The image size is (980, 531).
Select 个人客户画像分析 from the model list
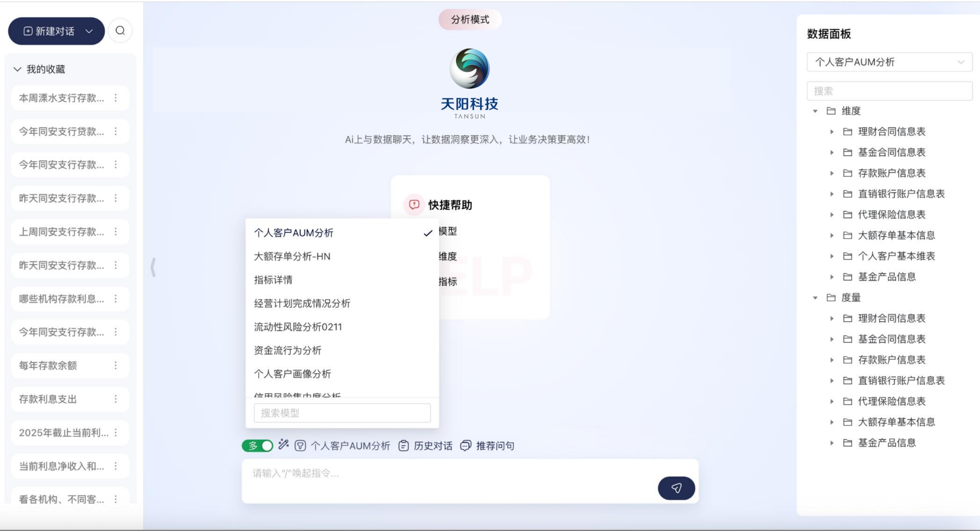[342, 374]
